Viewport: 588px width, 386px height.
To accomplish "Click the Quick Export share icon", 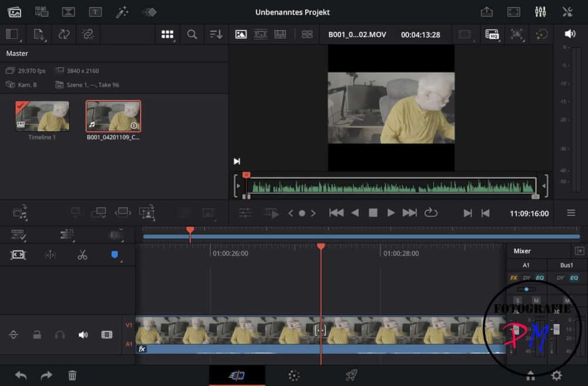I will point(487,12).
